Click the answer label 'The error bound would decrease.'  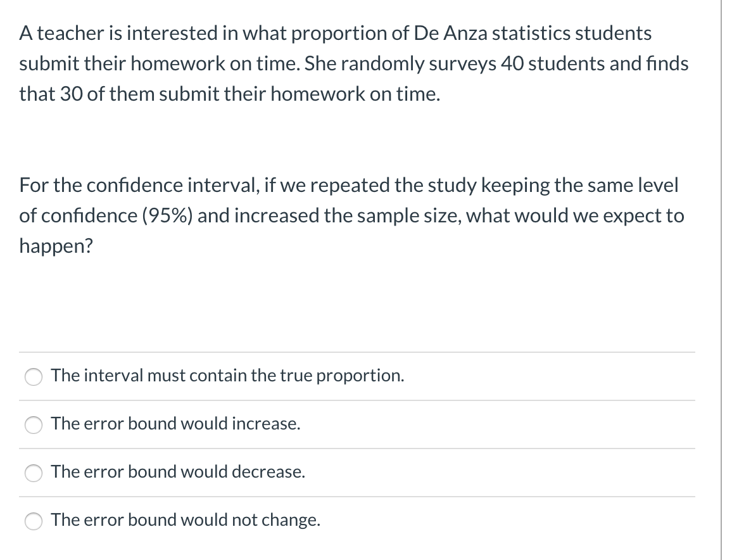click(x=178, y=472)
